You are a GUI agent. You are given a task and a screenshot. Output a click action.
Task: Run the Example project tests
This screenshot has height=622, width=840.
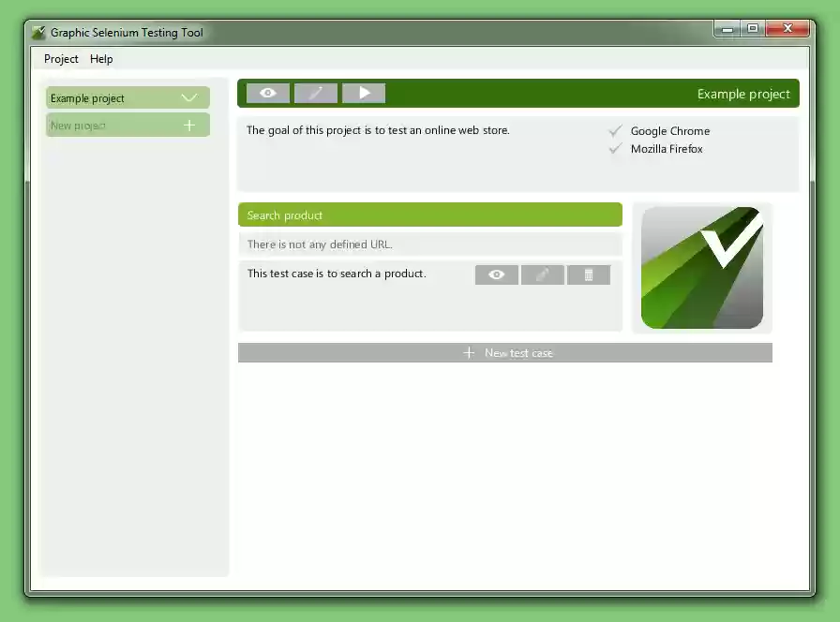[x=364, y=93]
